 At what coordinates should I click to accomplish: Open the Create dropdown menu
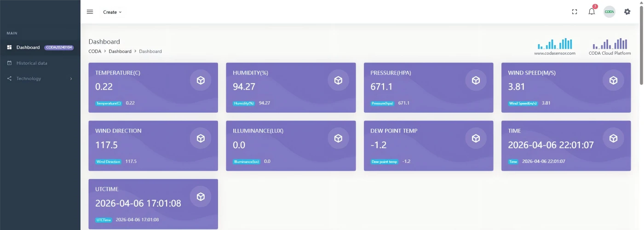tap(112, 12)
